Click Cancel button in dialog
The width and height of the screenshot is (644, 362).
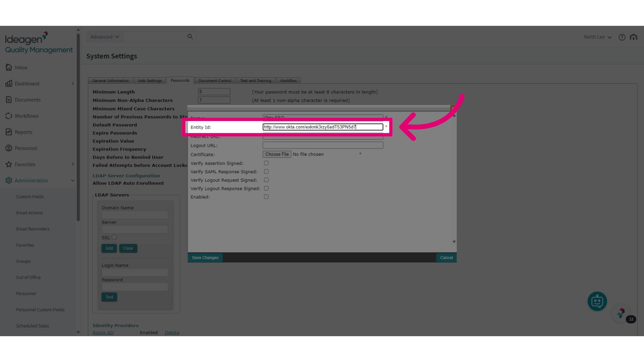[446, 258]
